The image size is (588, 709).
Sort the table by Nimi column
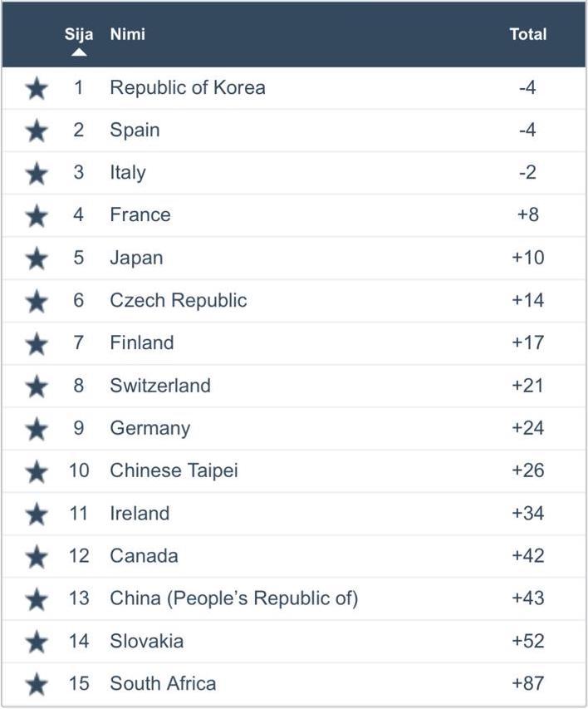127,35
